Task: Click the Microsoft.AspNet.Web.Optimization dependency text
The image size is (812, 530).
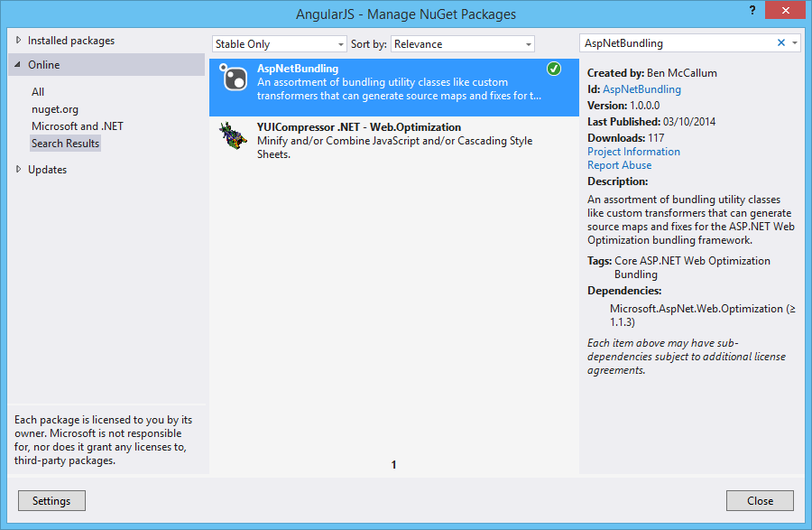Action: (x=702, y=315)
